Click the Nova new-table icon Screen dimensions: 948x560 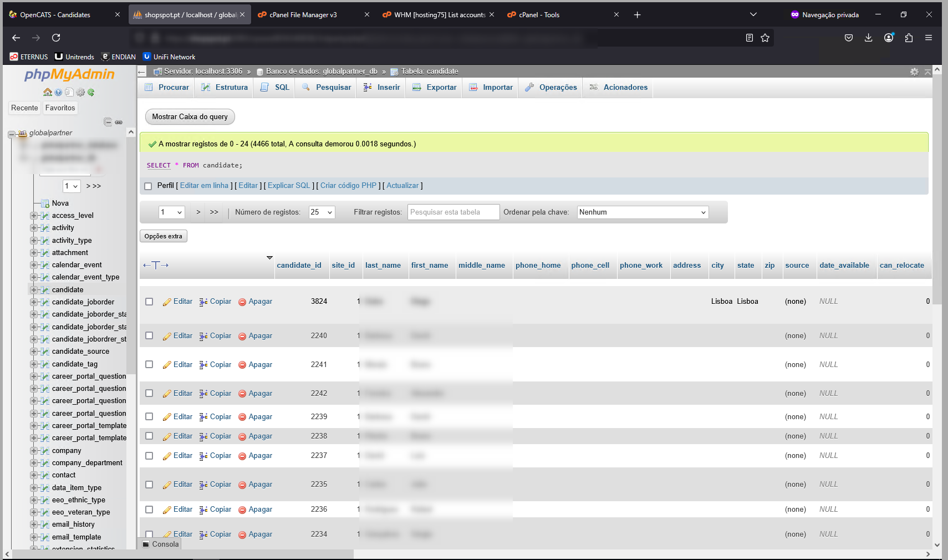45,203
